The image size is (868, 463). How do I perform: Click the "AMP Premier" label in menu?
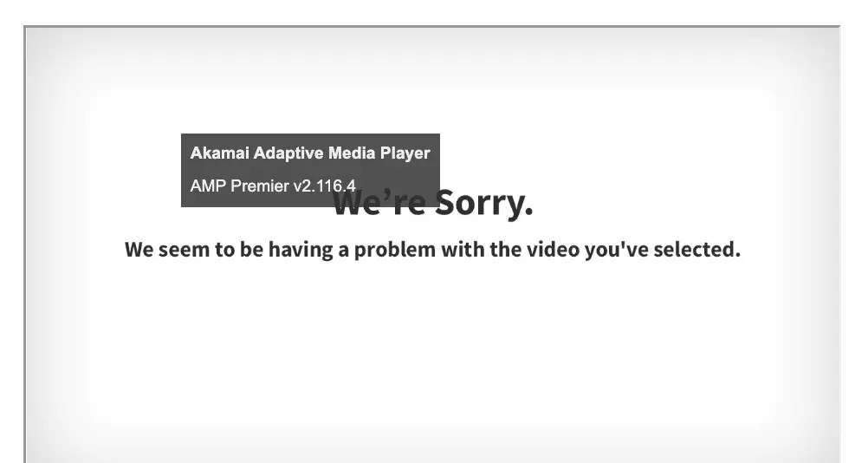(240, 186)
